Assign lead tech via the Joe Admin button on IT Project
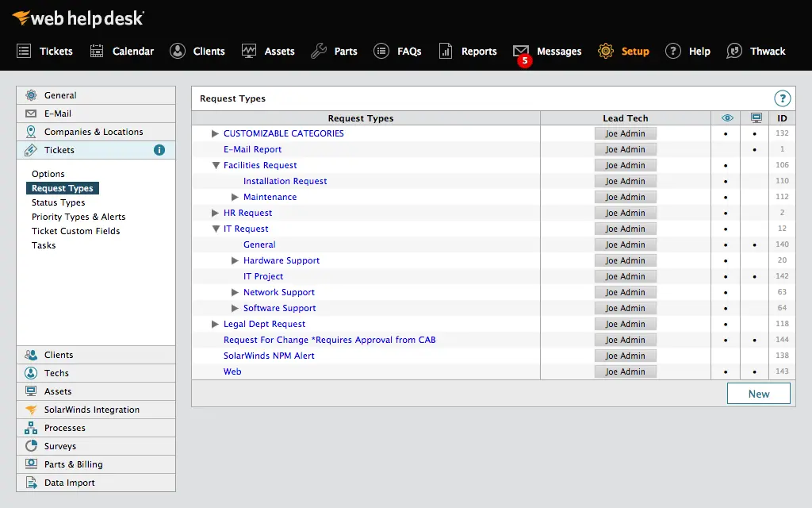The height and width of the screenshot is (508, 812). [625, 276]
